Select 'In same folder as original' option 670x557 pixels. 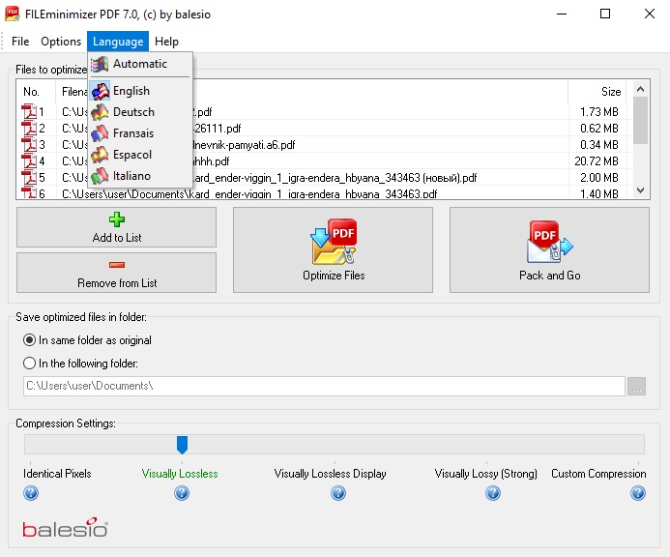click(x=30, y=340)
